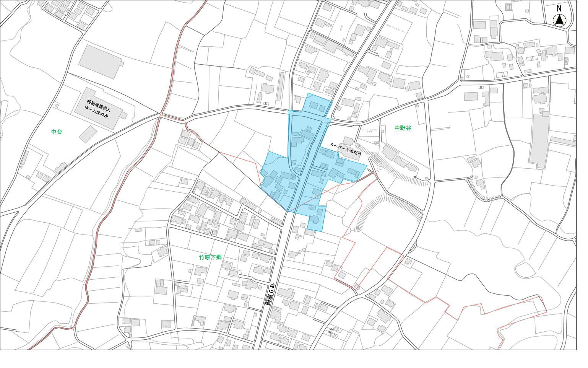588x368 pixels.
Task: Select the green 中野谷 district label
Action: (x=403, y=128)
